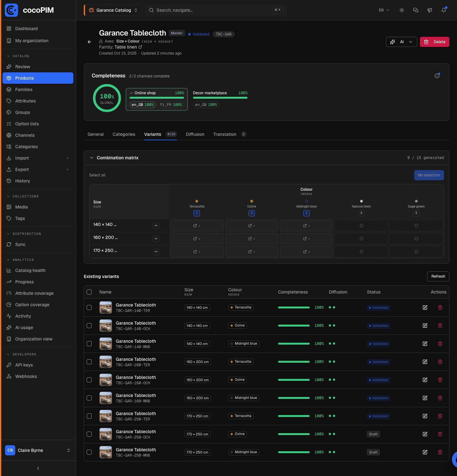Click the cocoPIM logo

(x=29, y=10)
